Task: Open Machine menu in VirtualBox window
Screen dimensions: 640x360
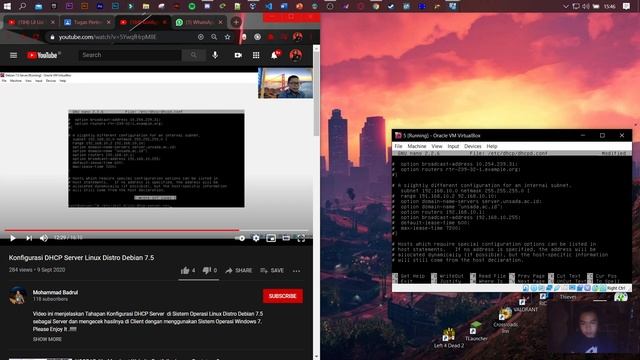Action: click(417, 146)
